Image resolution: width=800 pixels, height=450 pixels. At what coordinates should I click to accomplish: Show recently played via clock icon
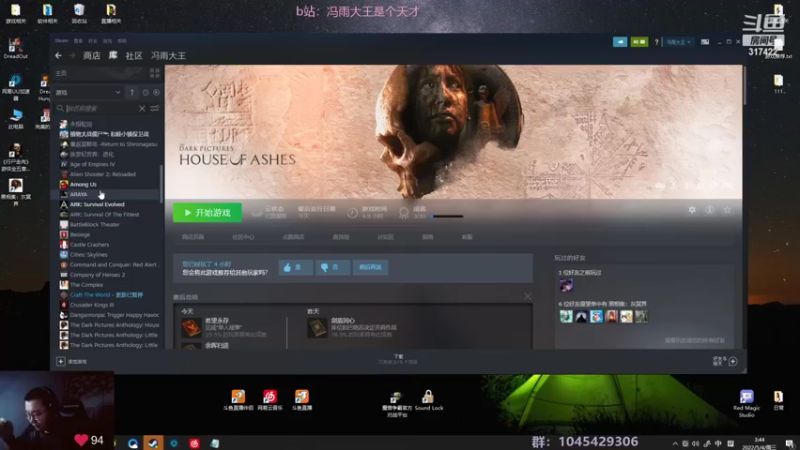(x=145, y=92)
